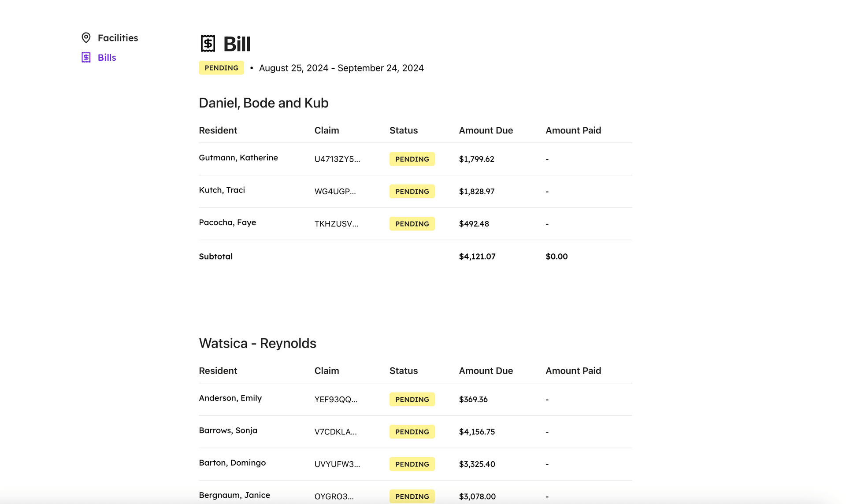Screen dimensions: 846x504
Task: Open claim U4713ZY5 for Gutmann, Katherine
Action: [338, 159]
